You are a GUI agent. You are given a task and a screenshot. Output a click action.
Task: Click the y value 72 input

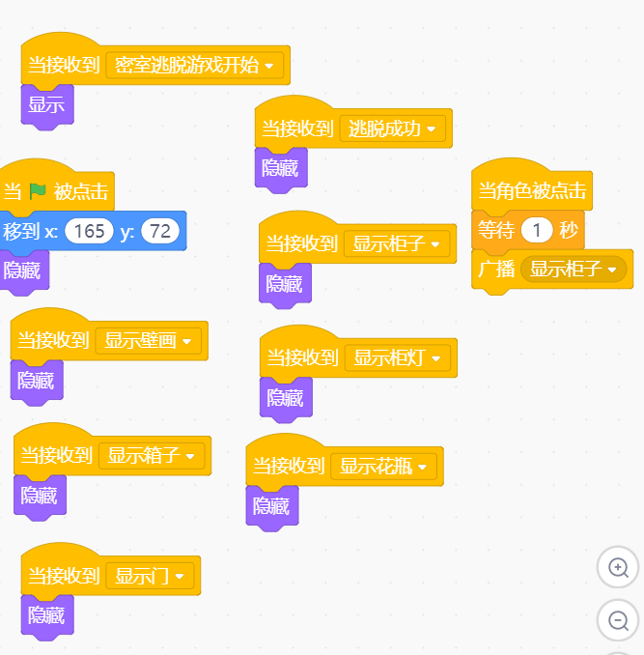point(160,231)
